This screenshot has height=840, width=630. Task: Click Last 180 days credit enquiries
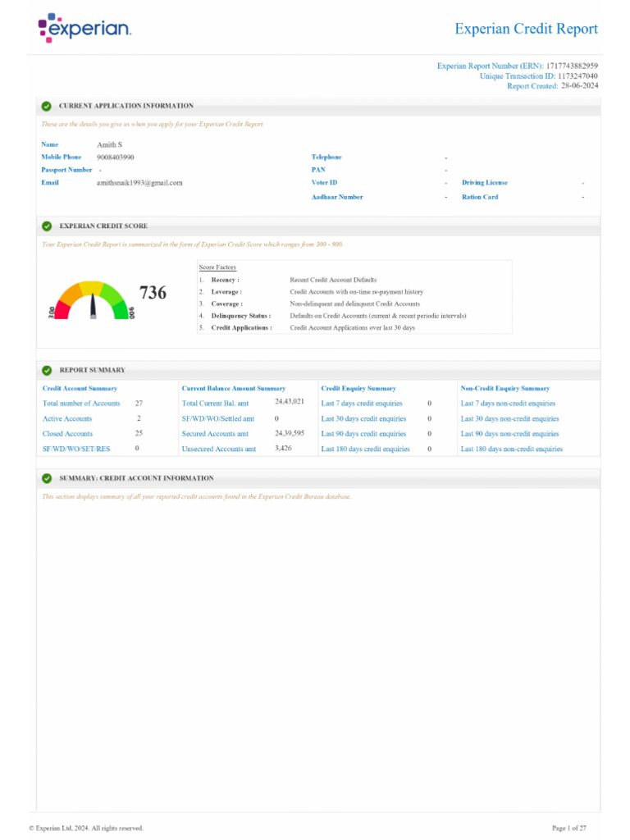tap(365, 449)
